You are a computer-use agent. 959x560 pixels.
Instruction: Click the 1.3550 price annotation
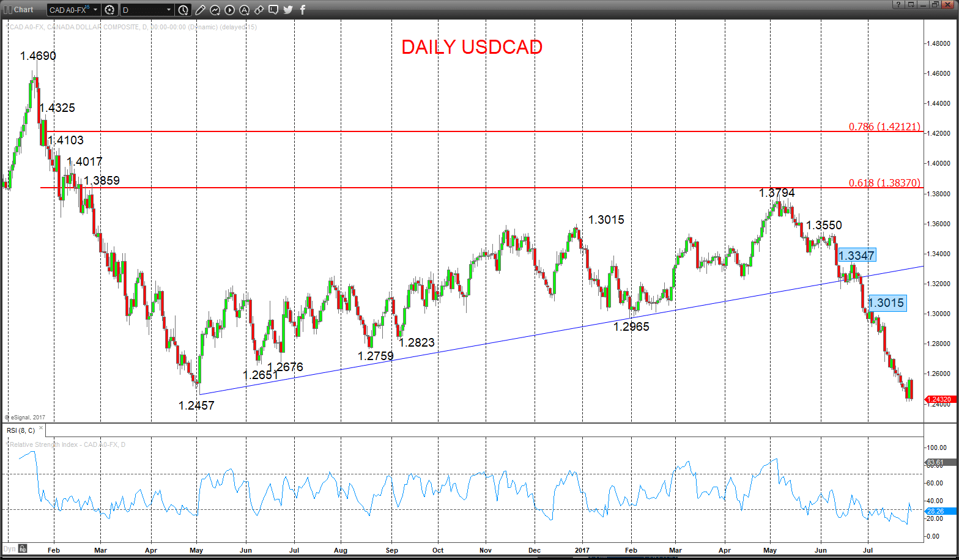tap(824, 226)
